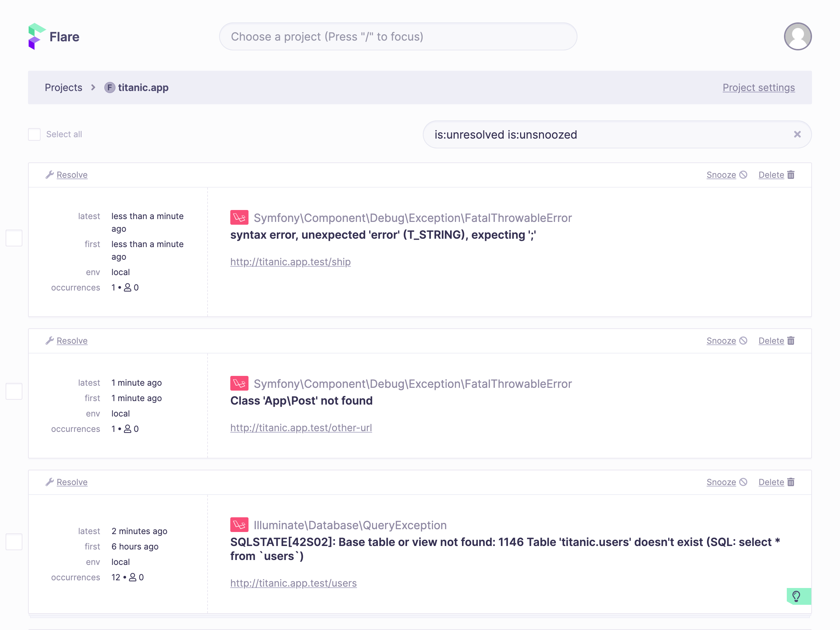The image size is (840, 630).
Task: Click the snooze icon for the syntax error
Action: point(743,175)
